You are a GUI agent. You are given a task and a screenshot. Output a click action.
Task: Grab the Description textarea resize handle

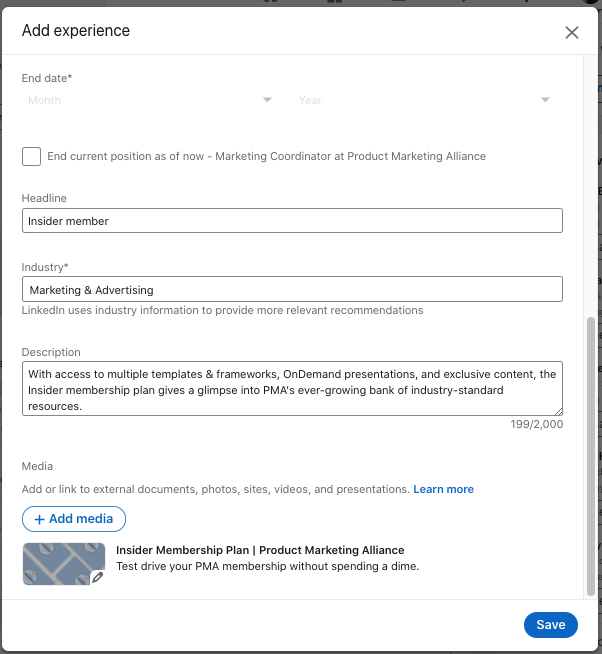pyautogui.click(x=559, y=412)
